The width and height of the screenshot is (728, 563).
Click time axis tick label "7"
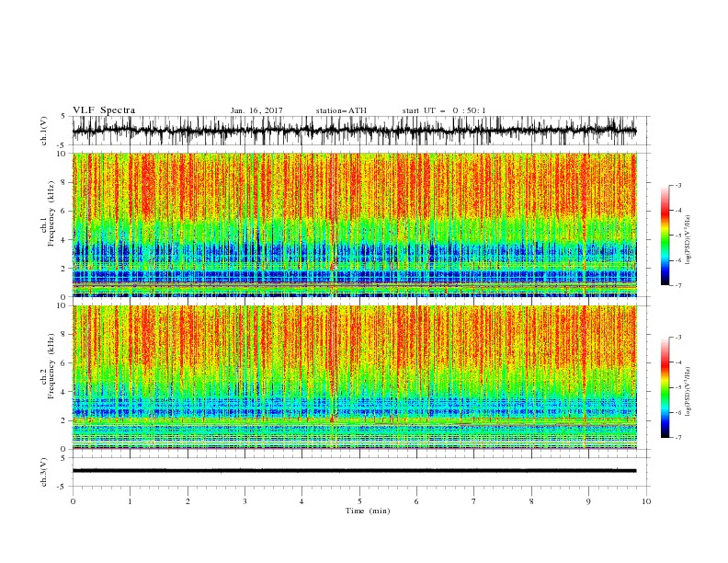point(474,501)
